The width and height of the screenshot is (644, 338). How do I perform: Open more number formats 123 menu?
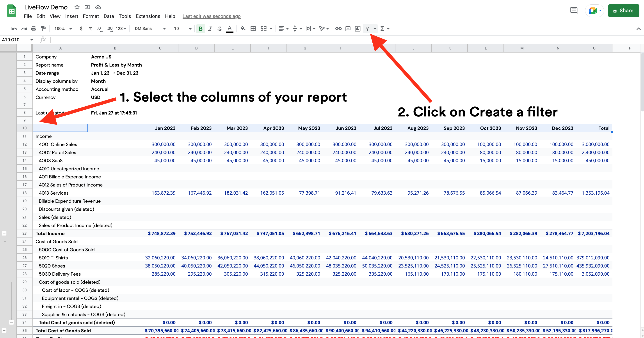coord(121,29)
